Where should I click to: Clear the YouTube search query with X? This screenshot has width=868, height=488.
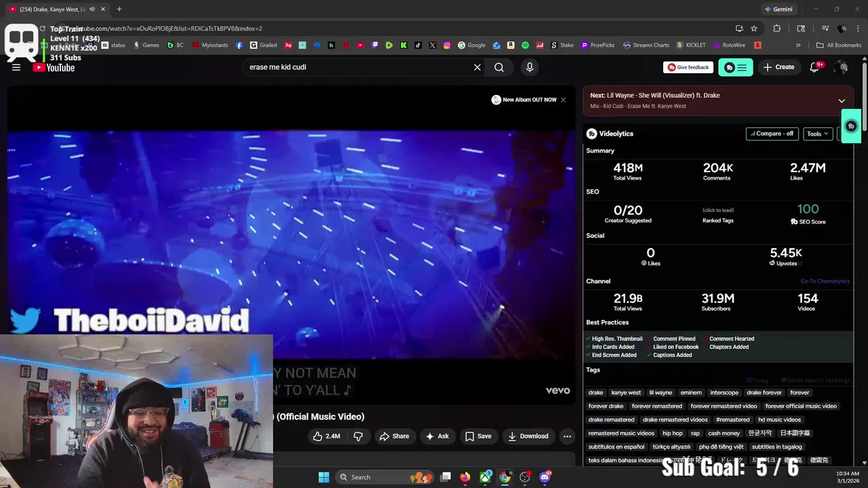[x=477, y=67]
